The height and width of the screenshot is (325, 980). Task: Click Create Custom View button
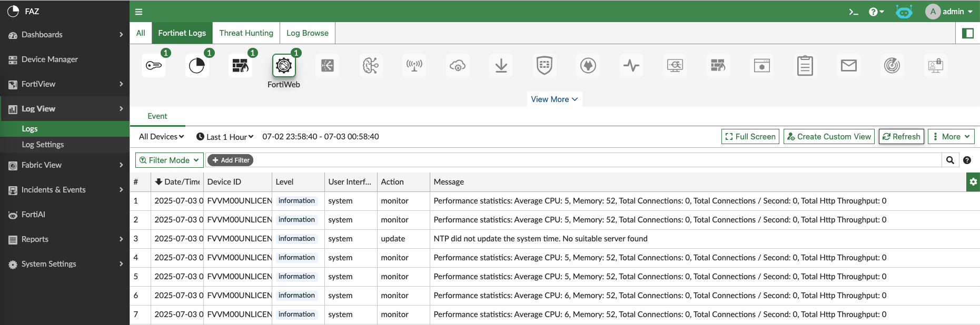[x=829, y=137]
